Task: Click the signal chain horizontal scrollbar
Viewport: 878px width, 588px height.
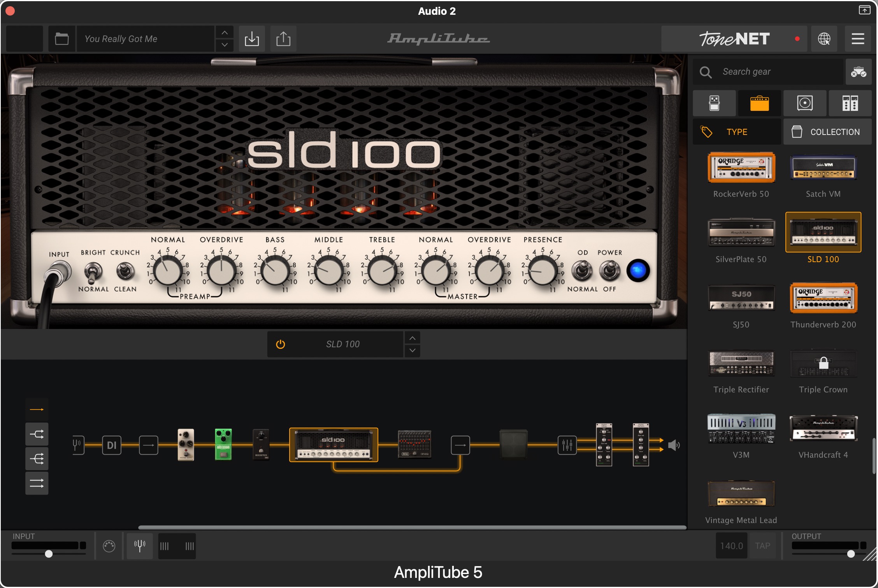Action: [412, 527]
